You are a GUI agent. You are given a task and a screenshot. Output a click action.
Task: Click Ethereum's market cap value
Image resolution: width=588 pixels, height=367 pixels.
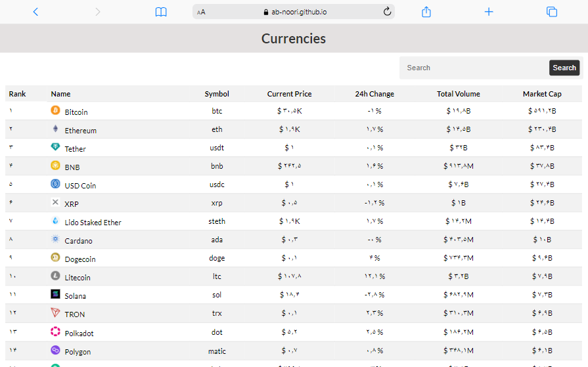point(542,129)
